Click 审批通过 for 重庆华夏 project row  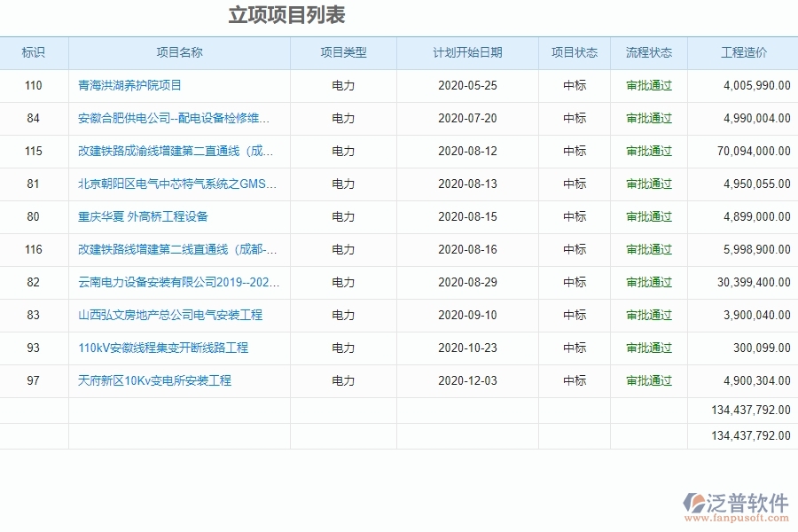[649, 216]
